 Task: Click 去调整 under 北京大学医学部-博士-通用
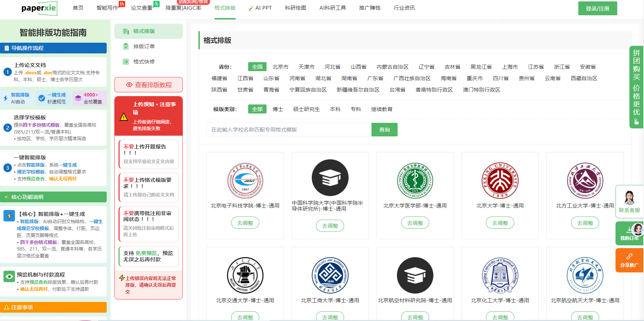tap(415, 223)
